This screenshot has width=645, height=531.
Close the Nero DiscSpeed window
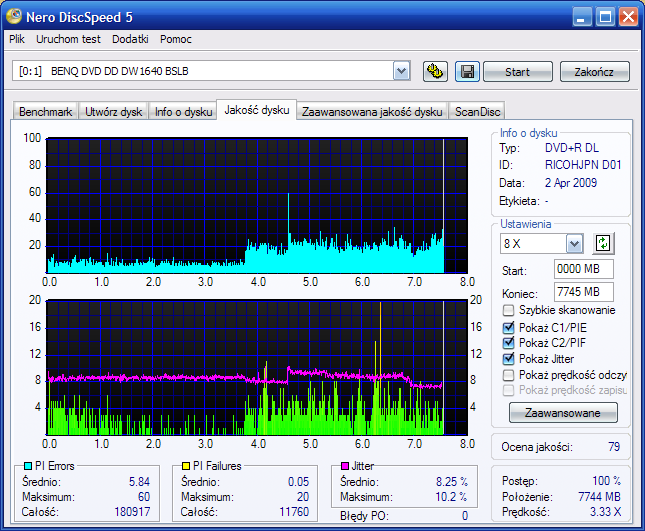(x=628, y=17)
